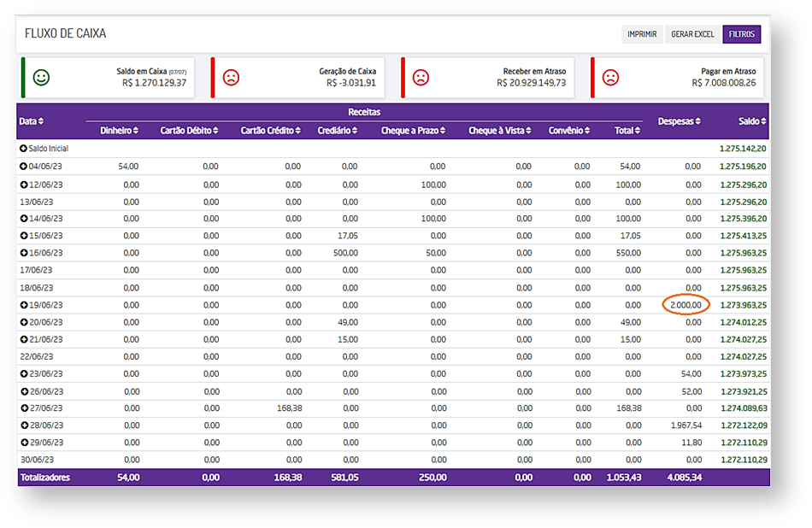This screenshot has height=528, width=812.
Task: Click the sad face Pagar em Atraso icon
Action: tap(610, 78)
